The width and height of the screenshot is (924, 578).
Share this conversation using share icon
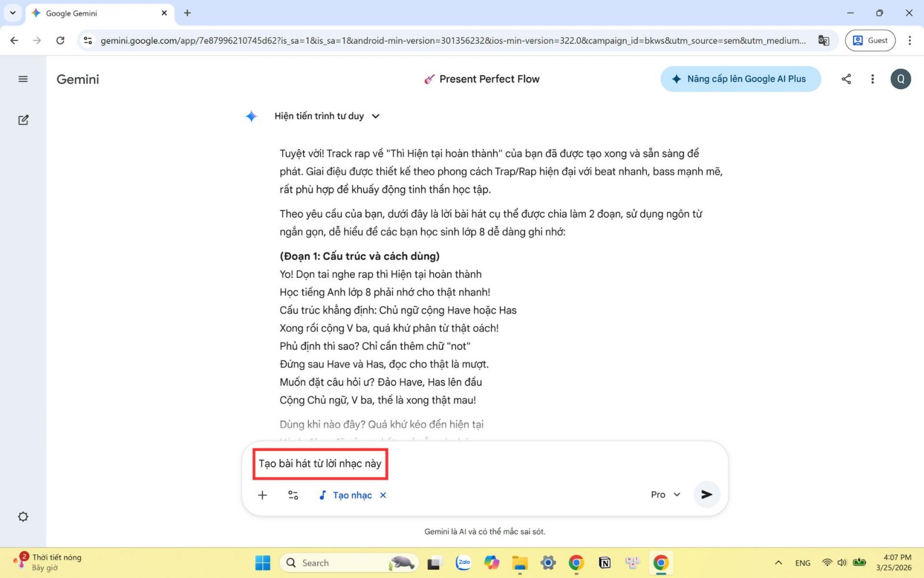[x=846, y=79]
